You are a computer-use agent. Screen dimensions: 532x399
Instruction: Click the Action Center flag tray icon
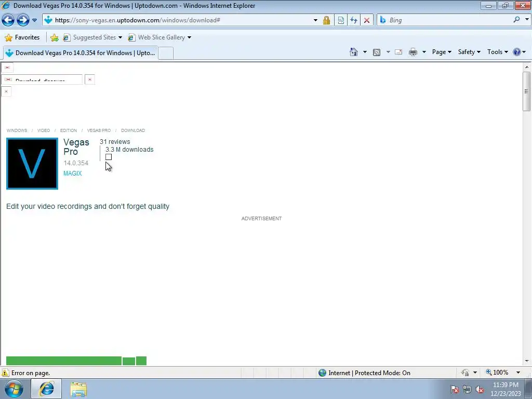click(x=454, y=390)
